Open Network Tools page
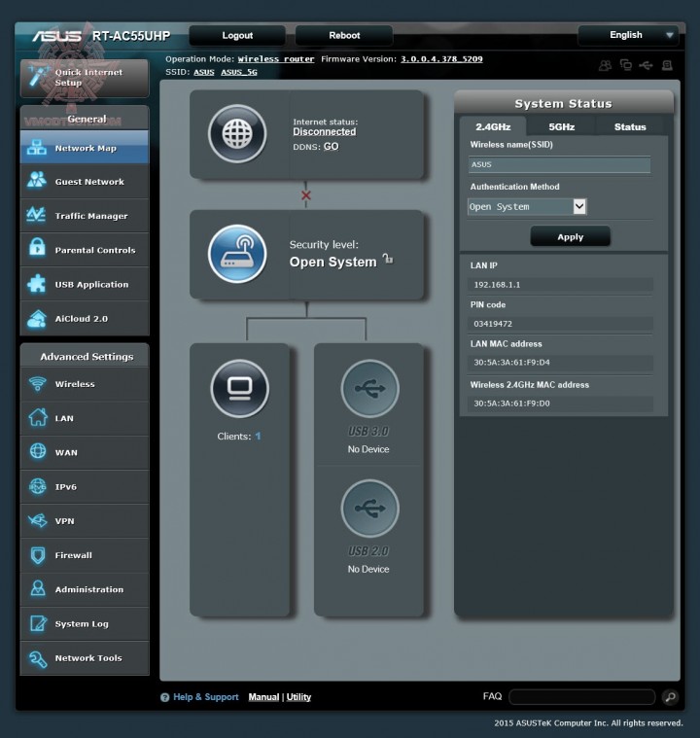 [85, 658]
